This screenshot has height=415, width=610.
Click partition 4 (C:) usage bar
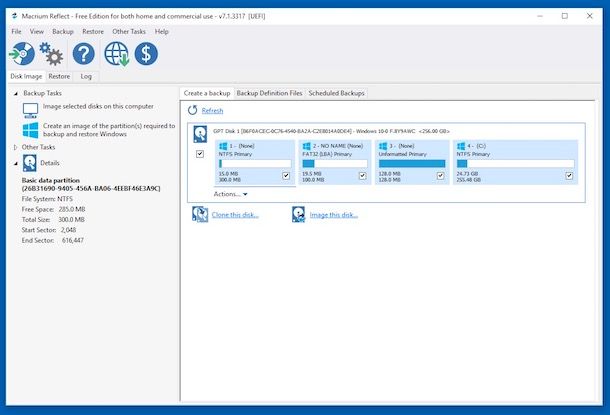(x=515, y=164)
